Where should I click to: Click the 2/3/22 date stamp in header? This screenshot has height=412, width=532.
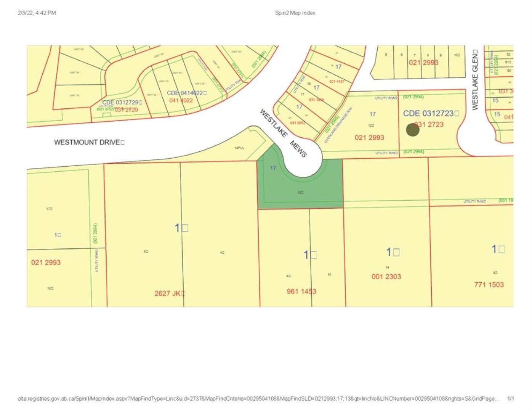coord(37,13)
